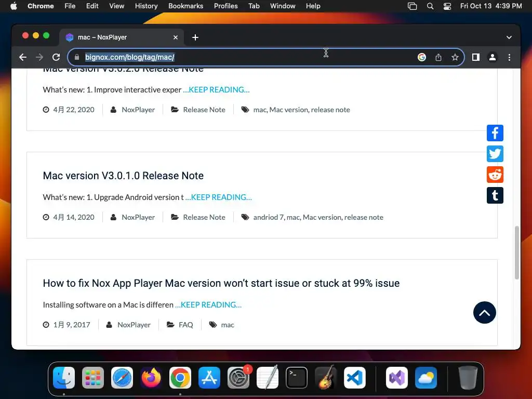Open Spotlight search in menu bar

point(430,6)
